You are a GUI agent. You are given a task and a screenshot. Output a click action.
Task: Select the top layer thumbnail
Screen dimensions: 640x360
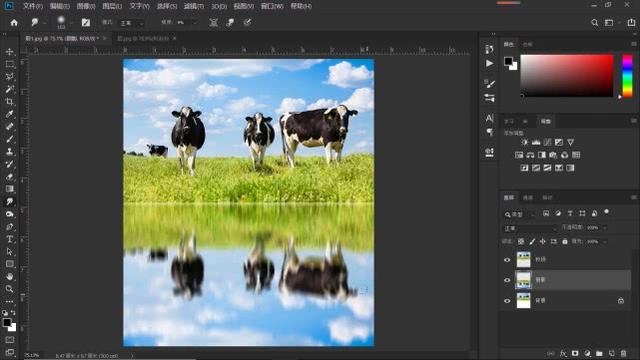[x=523, y=260]
